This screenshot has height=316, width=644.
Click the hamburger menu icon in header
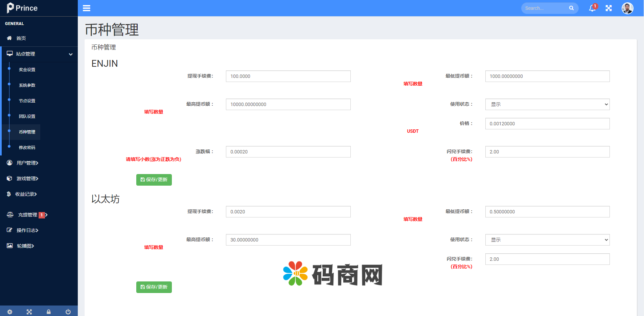[x=87, y=8]
